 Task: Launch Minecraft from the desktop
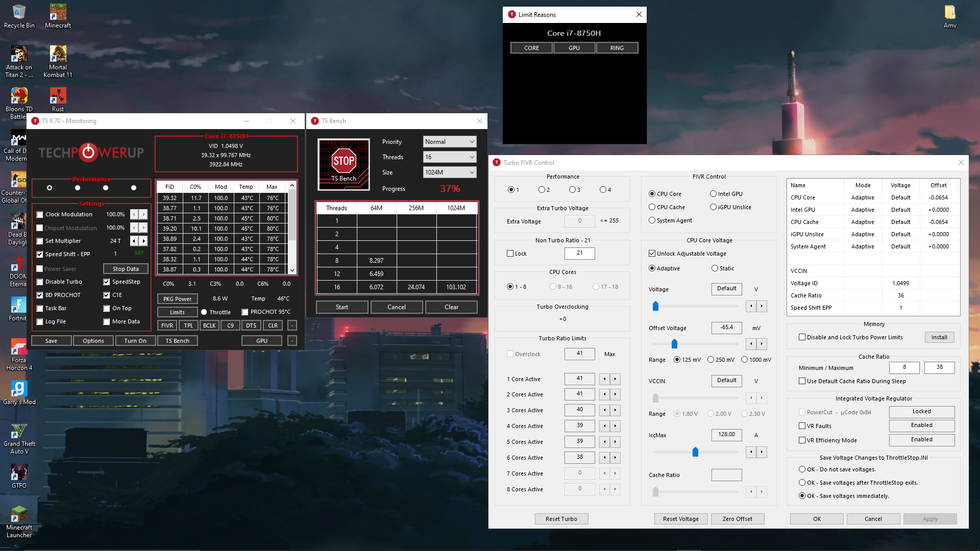pos(58,16)
